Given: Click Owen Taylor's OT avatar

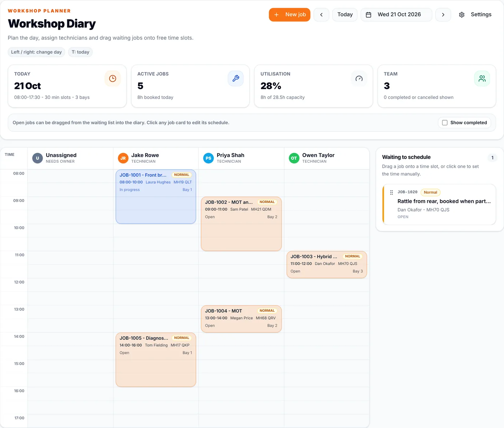Looking at the screenshot, I should (x=294, y=158).
